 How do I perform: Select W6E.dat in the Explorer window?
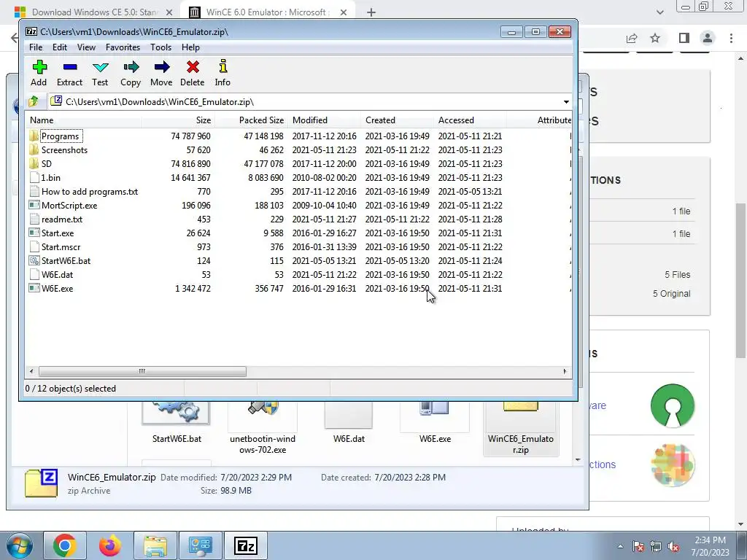[349, 424]
